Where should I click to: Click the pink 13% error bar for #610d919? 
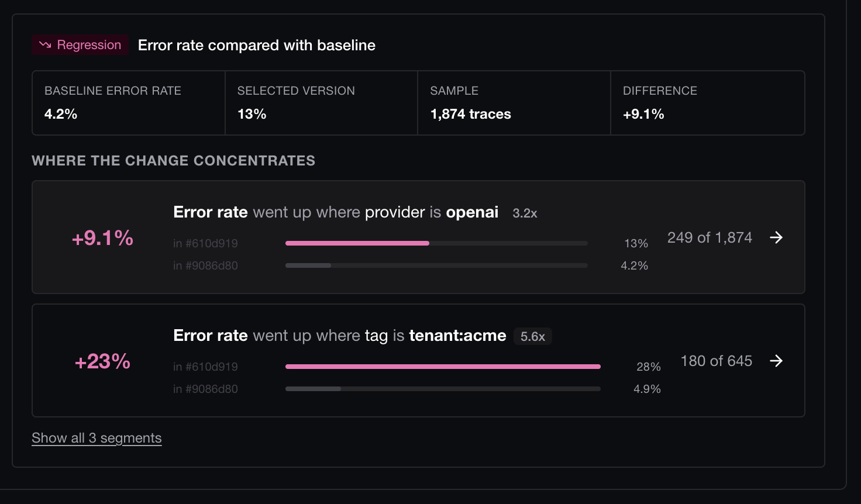(x=357, y=243)
